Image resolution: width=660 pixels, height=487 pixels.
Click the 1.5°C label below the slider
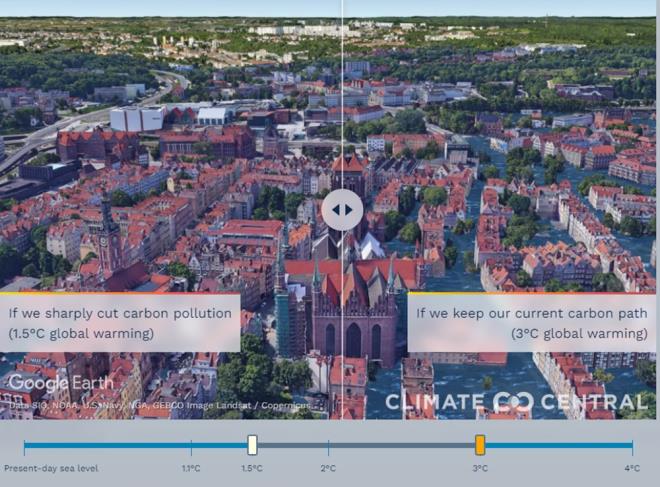pyautogui.click(x=252, y=468)
